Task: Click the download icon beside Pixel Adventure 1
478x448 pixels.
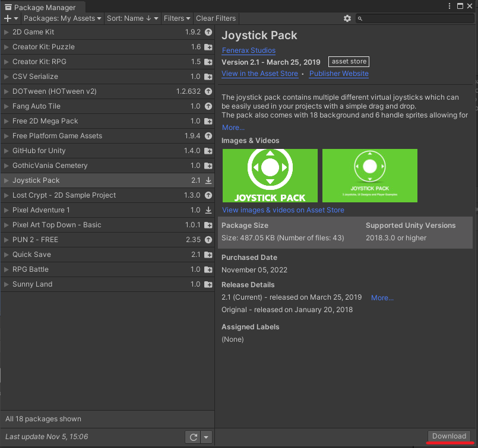Action: coord(209,210)
